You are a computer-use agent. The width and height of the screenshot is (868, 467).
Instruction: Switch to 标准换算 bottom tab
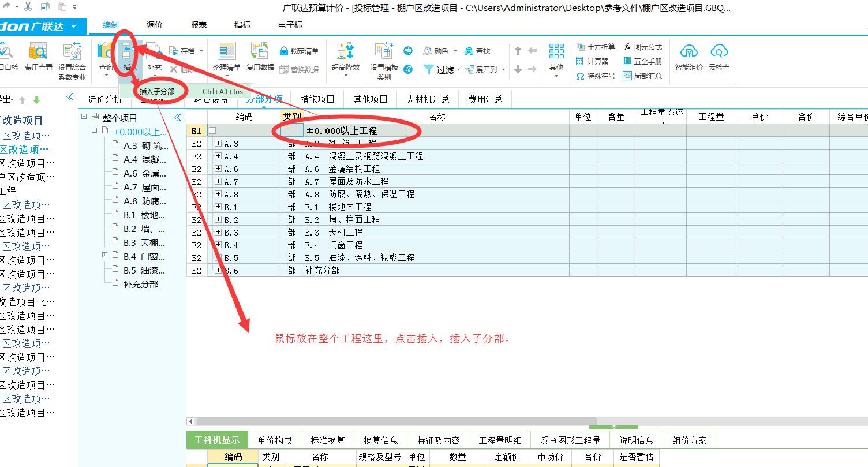point(328,440)
